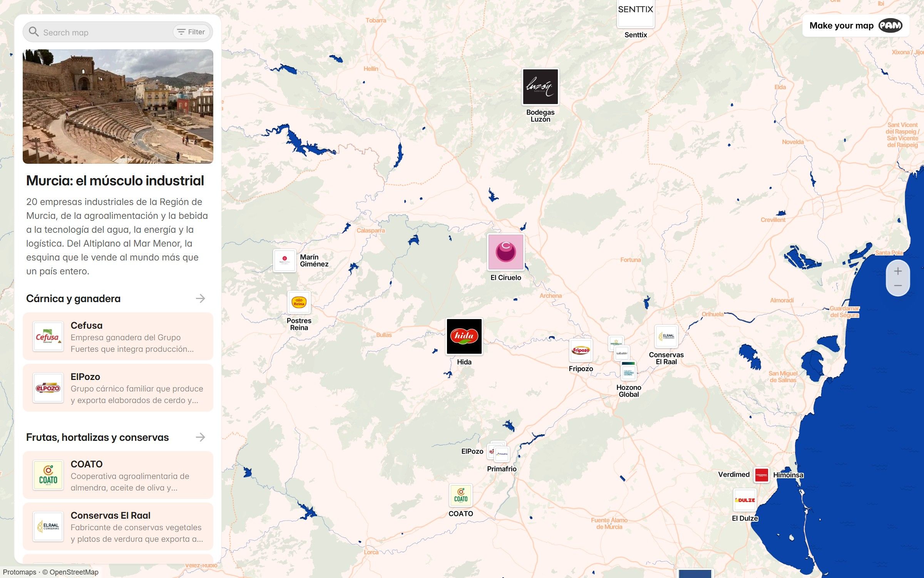The height and width of the screenshot is (578, 924).
Task: Select the El Ciruelo pink map marker
Action: coord(506,252)
